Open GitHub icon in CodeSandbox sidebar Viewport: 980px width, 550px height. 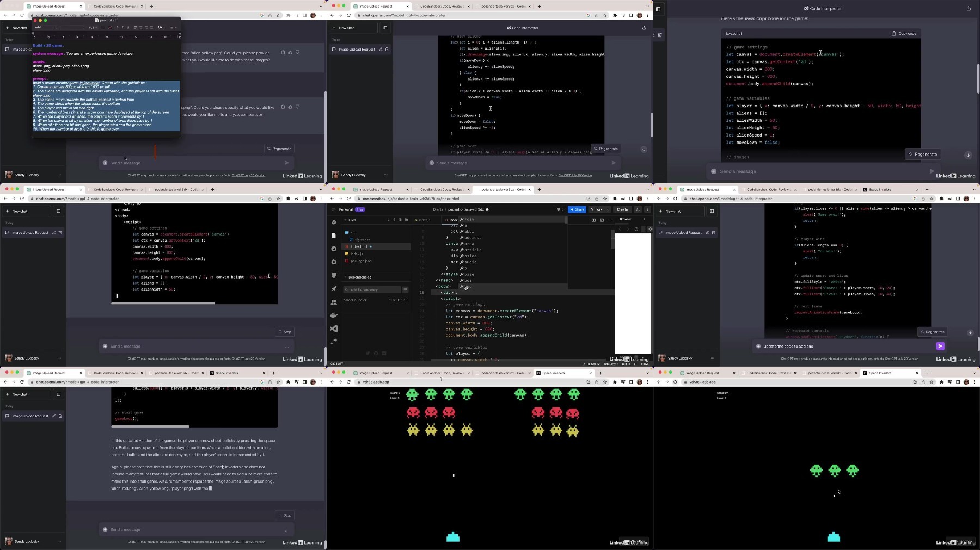334,275
